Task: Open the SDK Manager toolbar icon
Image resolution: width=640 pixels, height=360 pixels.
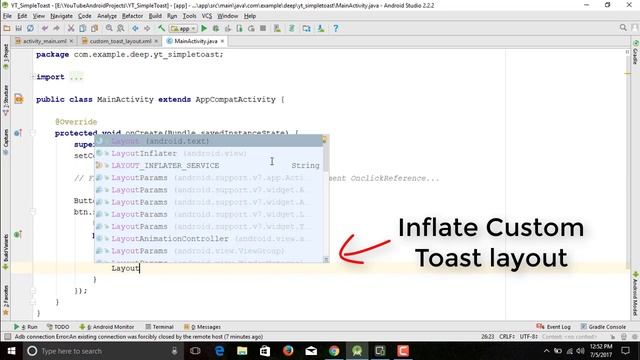Action: tap(321, 28)
